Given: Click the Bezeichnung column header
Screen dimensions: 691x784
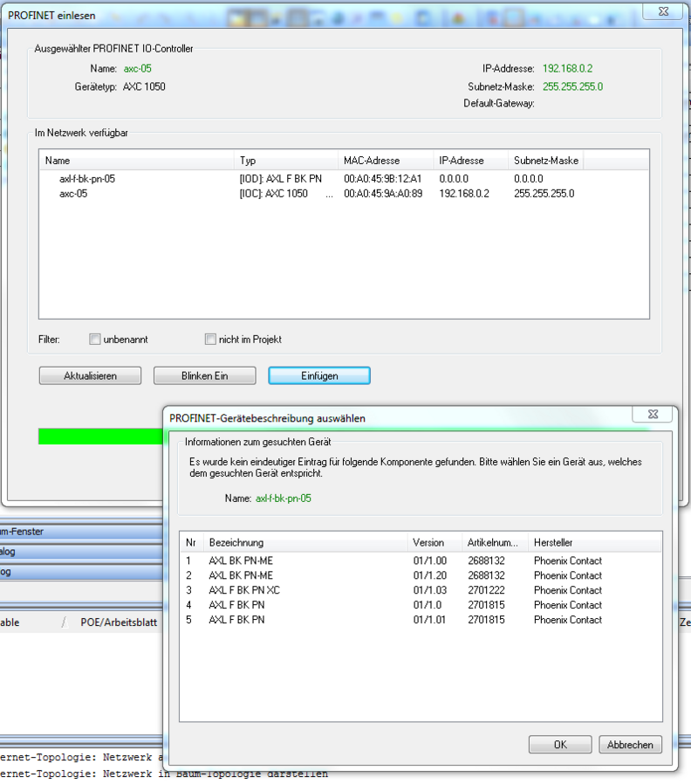Looking at the screenshot, I should tap(236, 542).
